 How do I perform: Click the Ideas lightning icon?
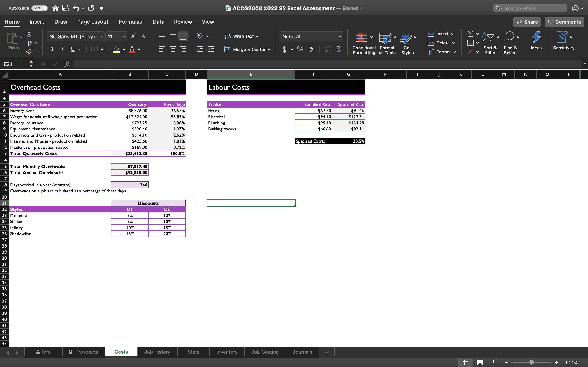pyautogui.click(x=536, y=37)
